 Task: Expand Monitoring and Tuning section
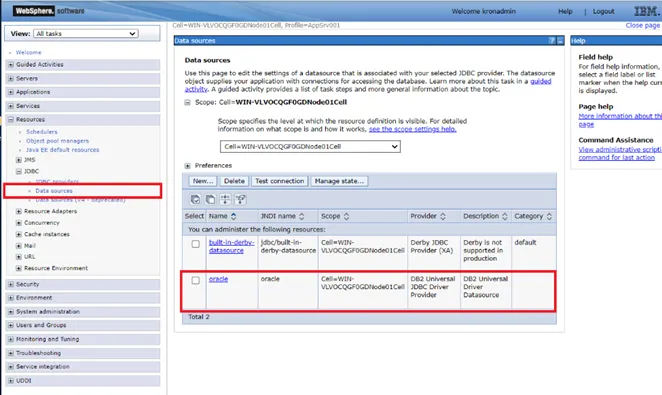pos(11,339)
